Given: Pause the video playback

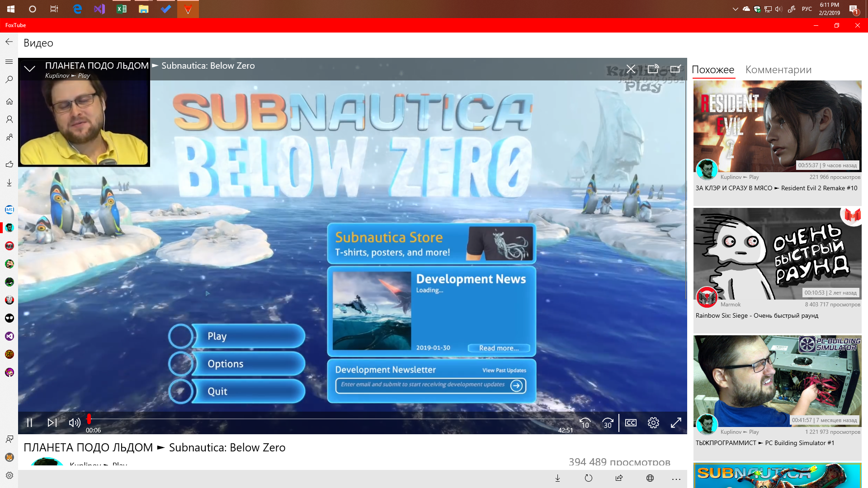Looking at the screenshot, I should click(x=29, y=423).
